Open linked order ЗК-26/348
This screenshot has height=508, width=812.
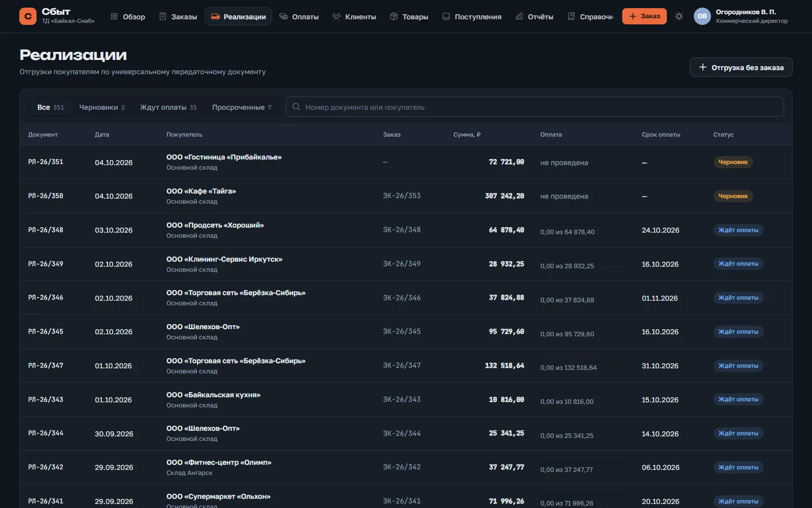tap(402, 230)
